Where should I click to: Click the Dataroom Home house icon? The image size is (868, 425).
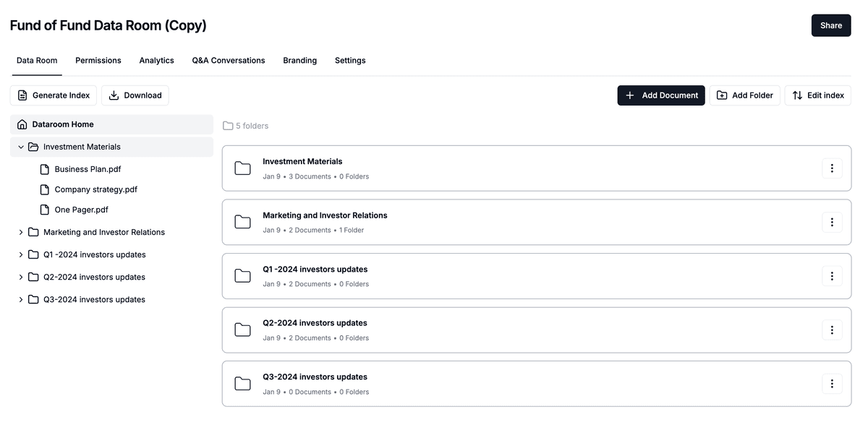pyautogui.click(x=22, y=124)
